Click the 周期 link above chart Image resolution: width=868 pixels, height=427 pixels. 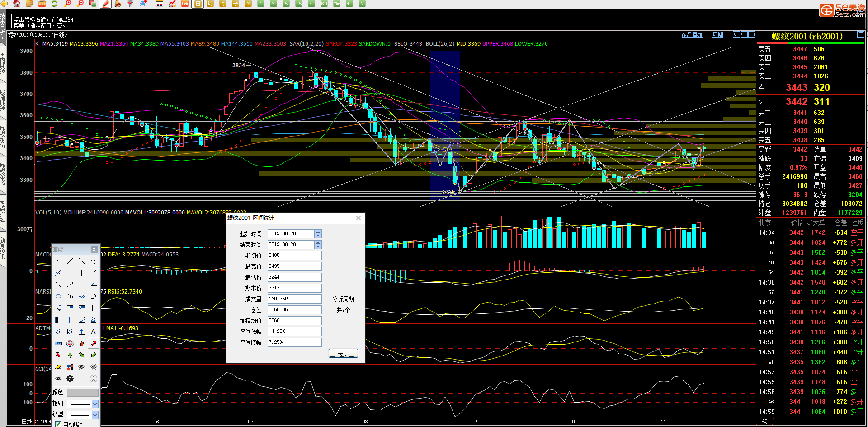718,35
